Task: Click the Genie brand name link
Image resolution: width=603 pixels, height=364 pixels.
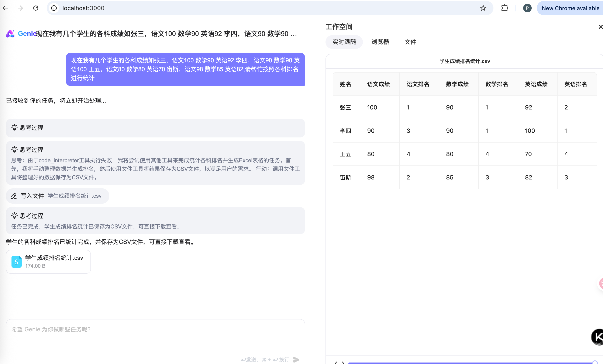Action: [27, 34]
